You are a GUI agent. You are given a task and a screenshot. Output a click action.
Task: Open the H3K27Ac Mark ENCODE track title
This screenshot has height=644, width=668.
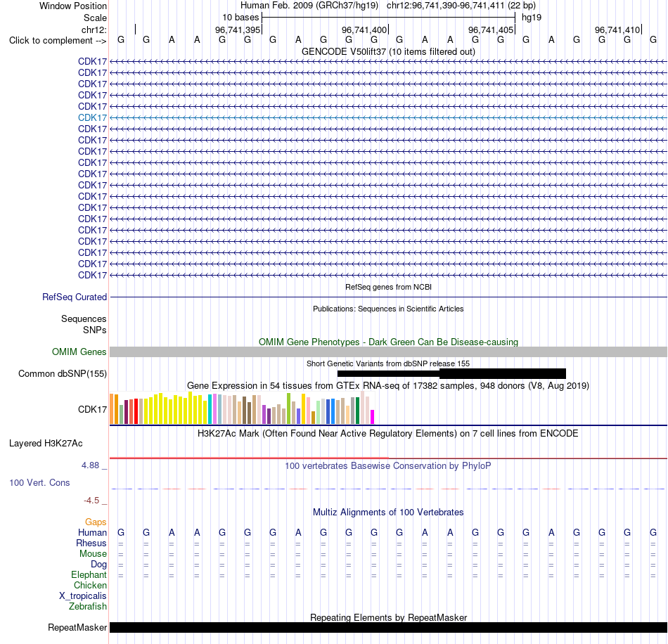pyautogui.click(x=388, y=434)
